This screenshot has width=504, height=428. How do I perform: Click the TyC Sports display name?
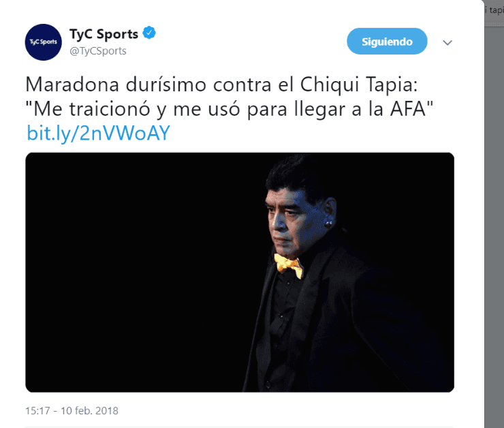tap(104, 34)
